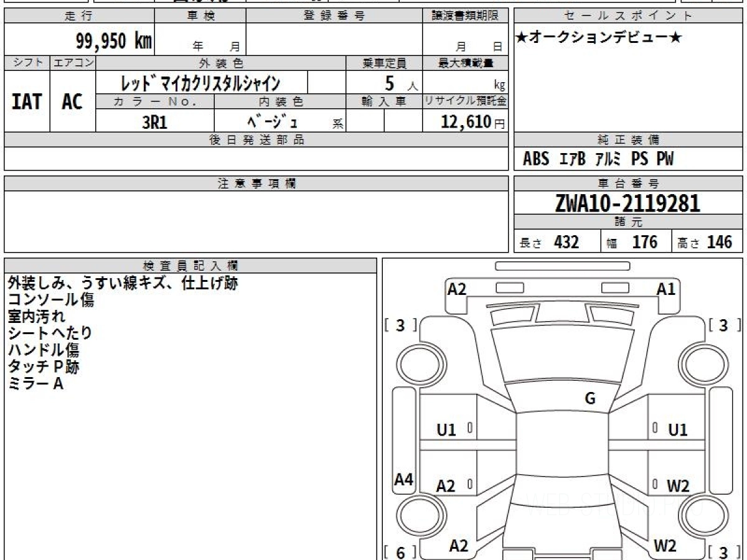This screenshot has height=560, width=747.
Task: Select the セールスポイント header
Action: pyautogui.click(x=629, y=16)
